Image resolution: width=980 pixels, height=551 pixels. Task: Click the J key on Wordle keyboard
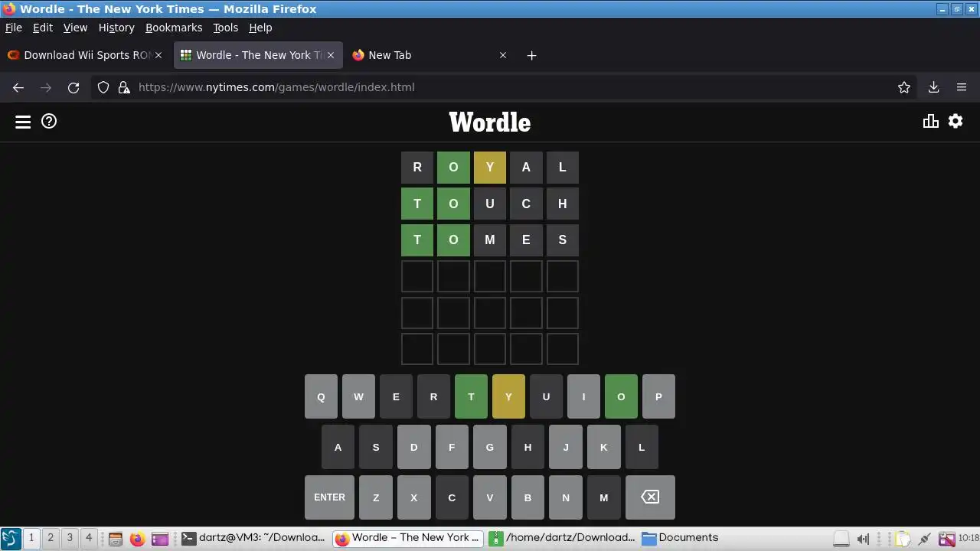(566, 447)
